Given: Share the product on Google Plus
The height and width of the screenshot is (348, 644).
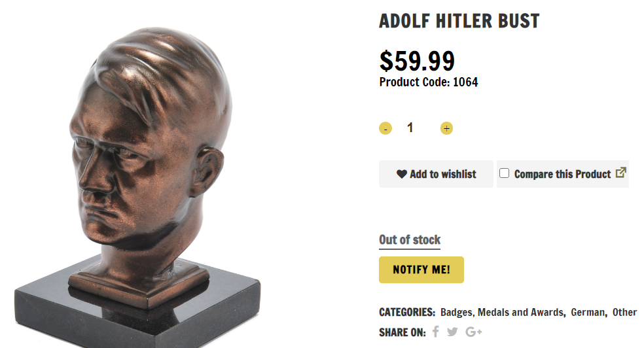Looking at the screenshot, I should pos(474,332).
